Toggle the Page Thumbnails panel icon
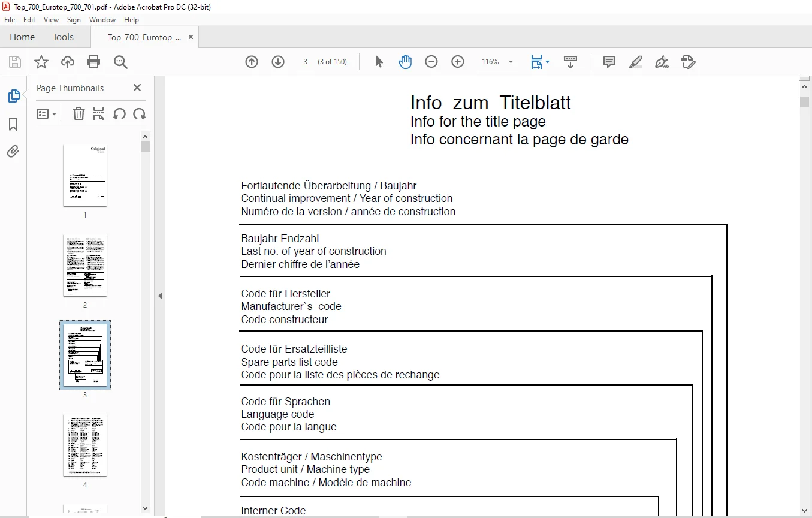812x518 pixels. click(13, 96)
